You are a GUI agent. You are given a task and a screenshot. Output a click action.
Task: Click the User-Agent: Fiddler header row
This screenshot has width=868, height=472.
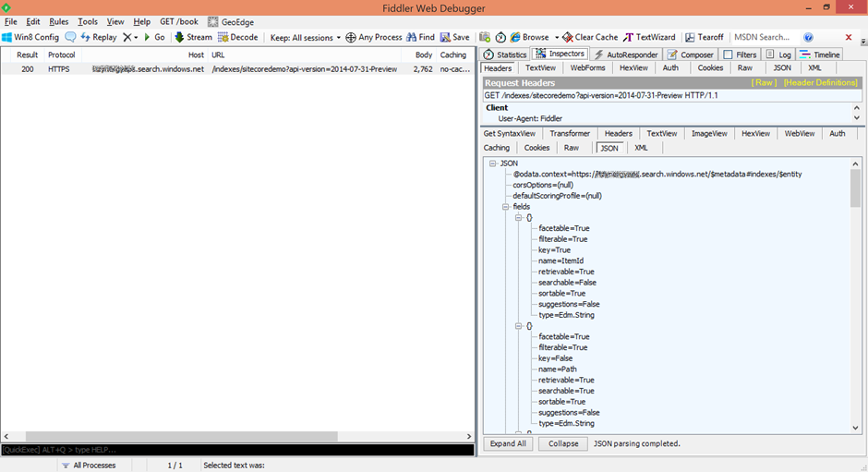(530, 118)
